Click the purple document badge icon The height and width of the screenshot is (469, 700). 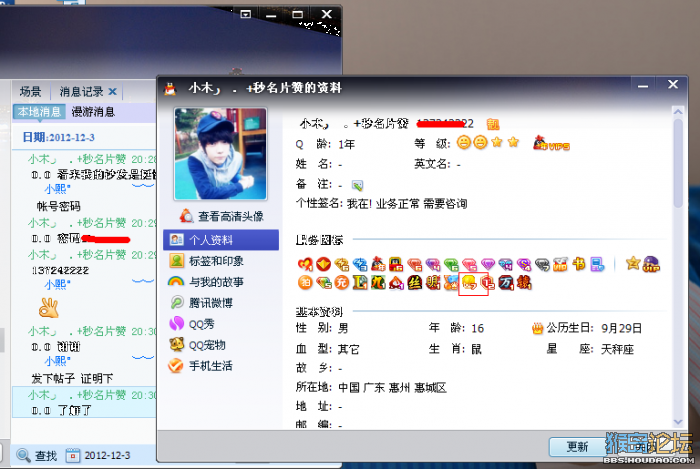coord(597,264)
